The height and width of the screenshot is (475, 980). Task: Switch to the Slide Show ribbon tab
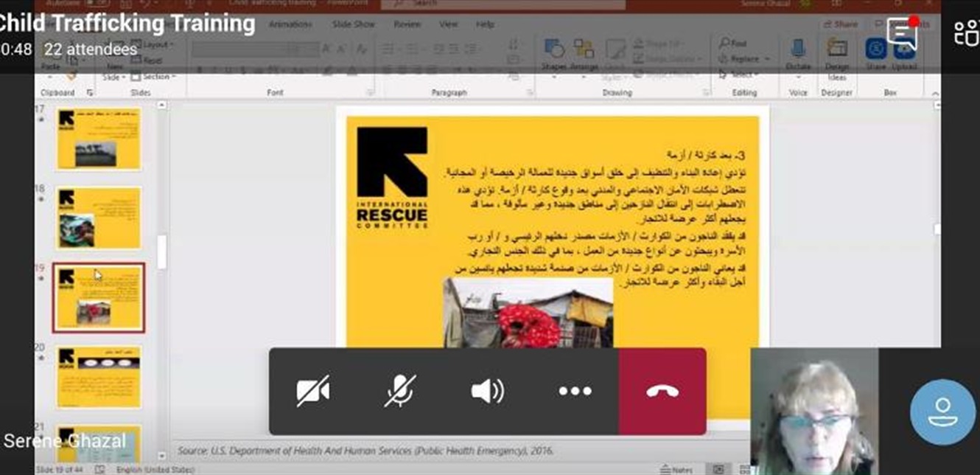353,24
